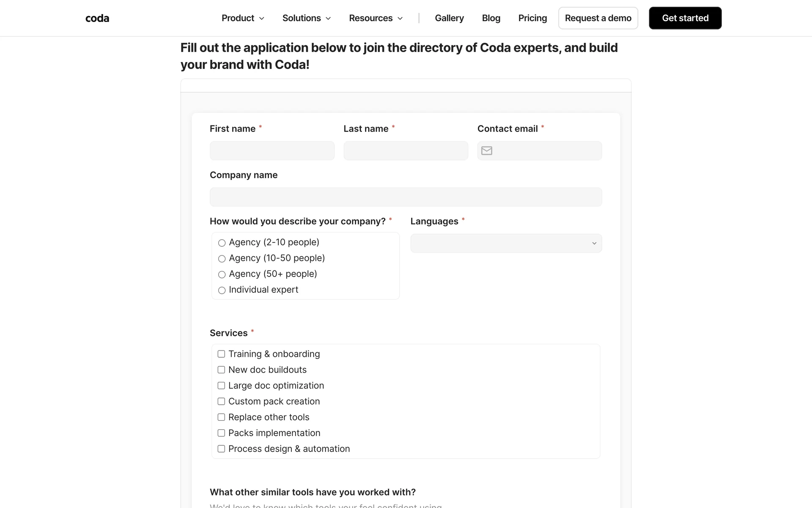
Task: Navigate to Pricing
Action: [532, 18]
